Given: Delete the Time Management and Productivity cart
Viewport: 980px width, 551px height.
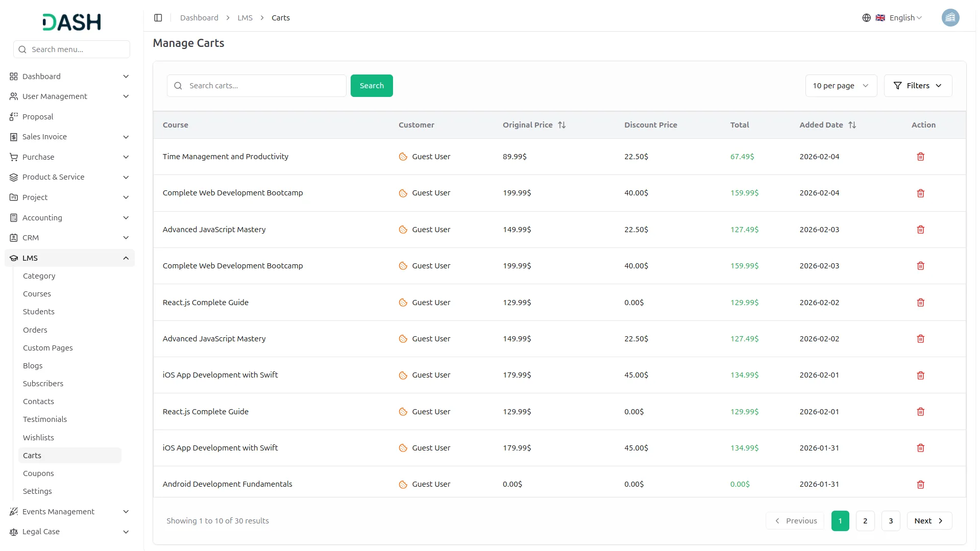Looking at the screenshot, I should click(920, 157).
